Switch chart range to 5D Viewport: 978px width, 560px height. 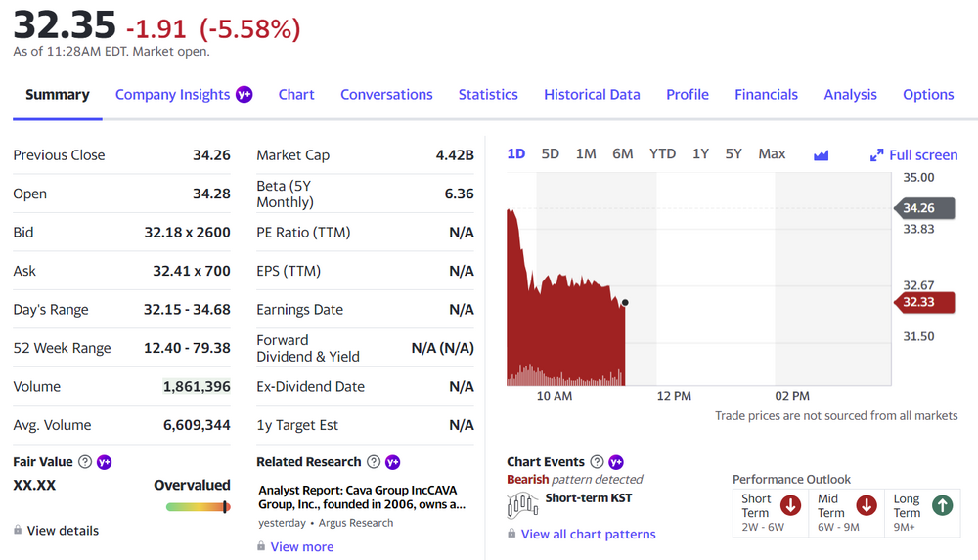pos(551,153)
